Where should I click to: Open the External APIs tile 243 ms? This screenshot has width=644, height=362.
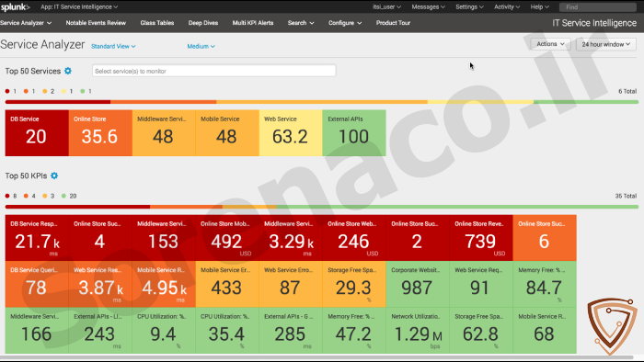100,331
